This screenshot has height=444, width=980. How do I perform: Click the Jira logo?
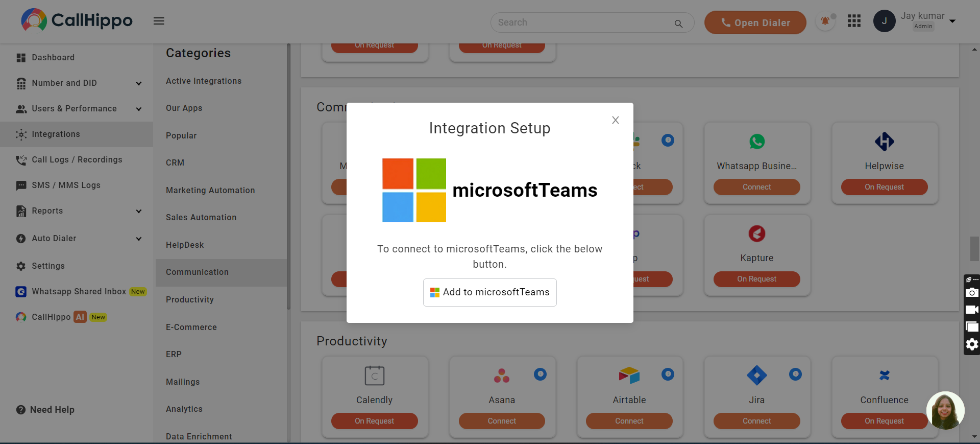(x=757, y=376)
